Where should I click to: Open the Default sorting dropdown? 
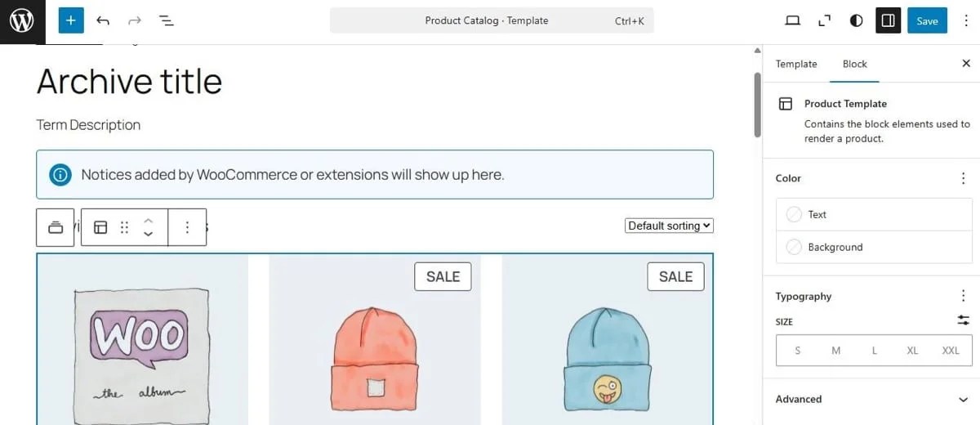(x=669, y=226)
